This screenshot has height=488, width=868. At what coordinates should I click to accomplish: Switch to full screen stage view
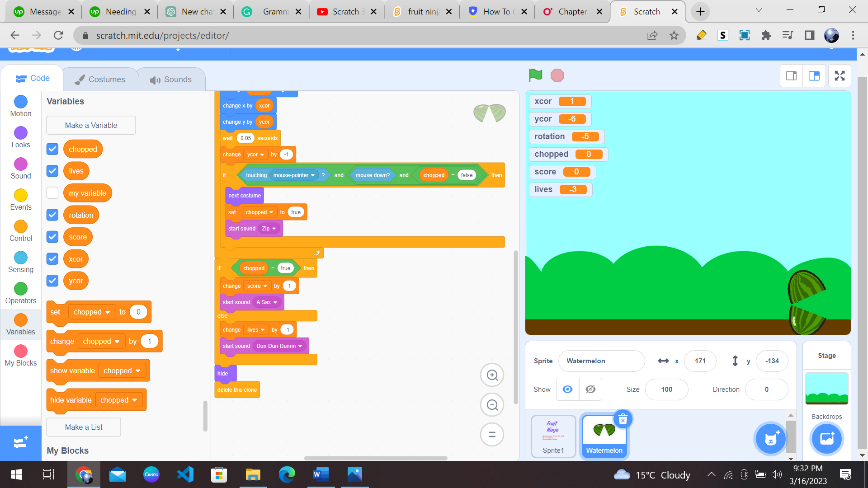[840, 75]
